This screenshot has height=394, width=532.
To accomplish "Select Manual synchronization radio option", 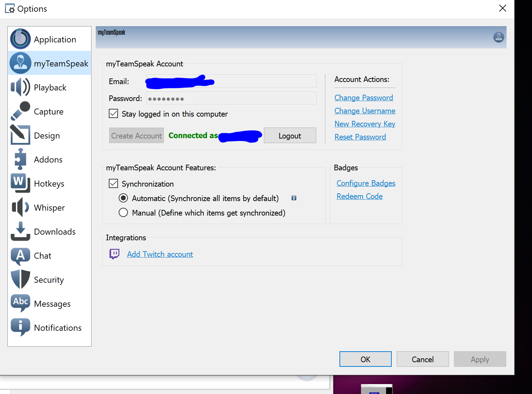I will pyautogui.click(x=123, y=212).
